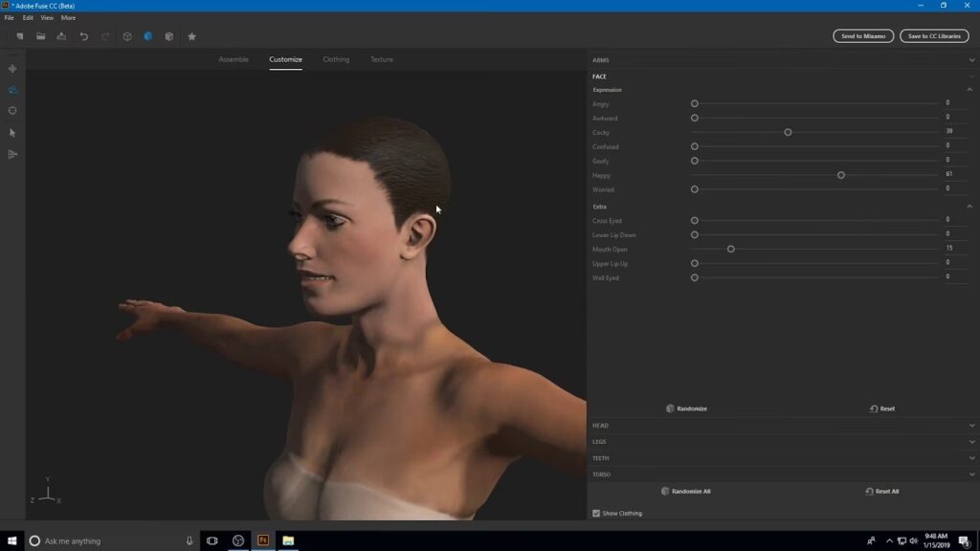Click the Happy slider handle
This screenshot has height=551, width=980.
(x=841, y=175)
